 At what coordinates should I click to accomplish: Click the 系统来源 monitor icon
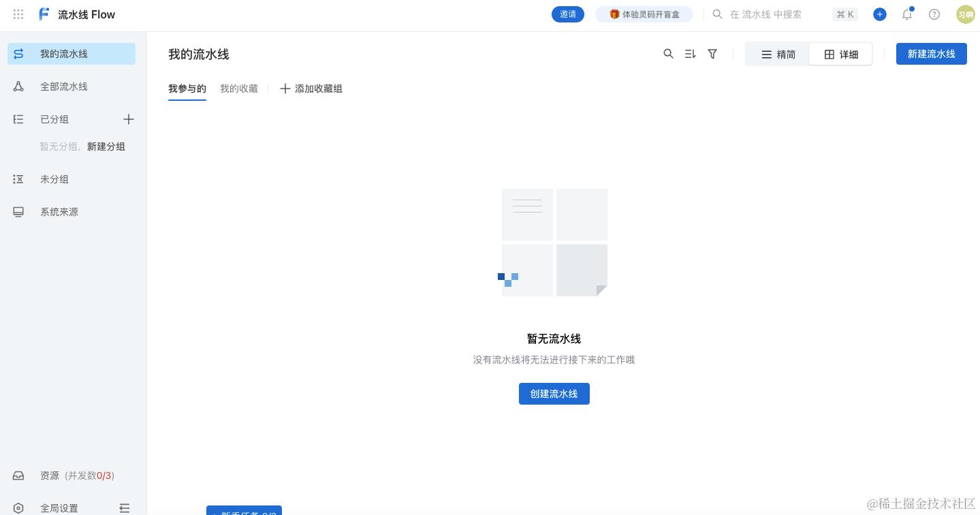click(18, 212)
